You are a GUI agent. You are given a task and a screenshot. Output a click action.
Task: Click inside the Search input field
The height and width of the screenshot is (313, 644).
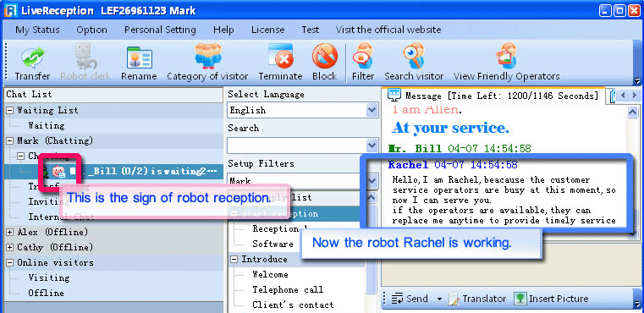[296, 146]
